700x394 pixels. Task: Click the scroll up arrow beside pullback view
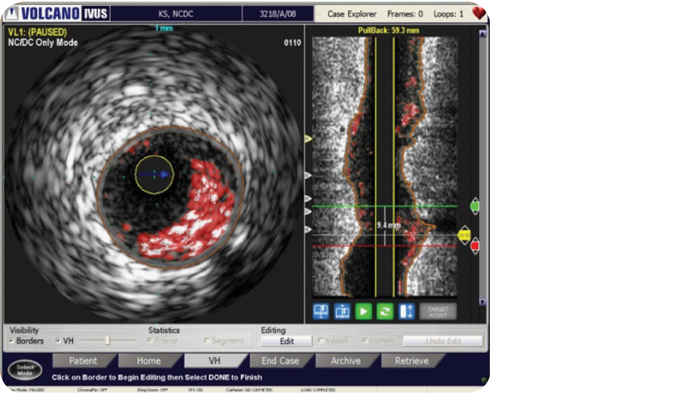(x=482, y=33)
